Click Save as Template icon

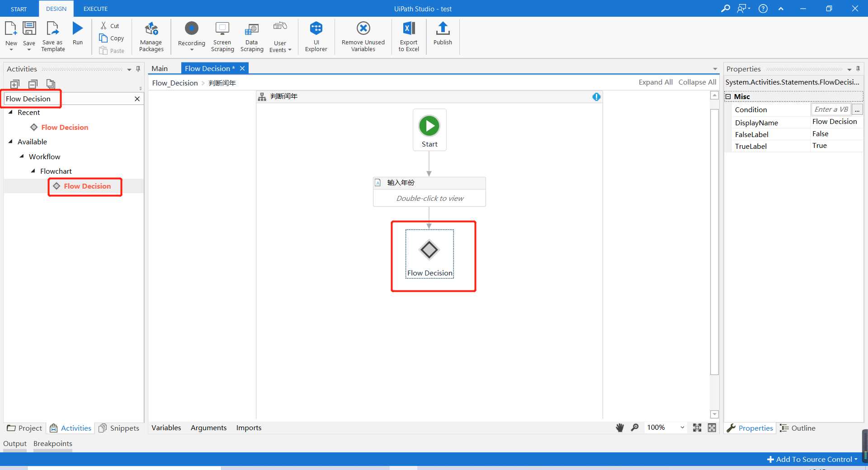tap(53, 28)
